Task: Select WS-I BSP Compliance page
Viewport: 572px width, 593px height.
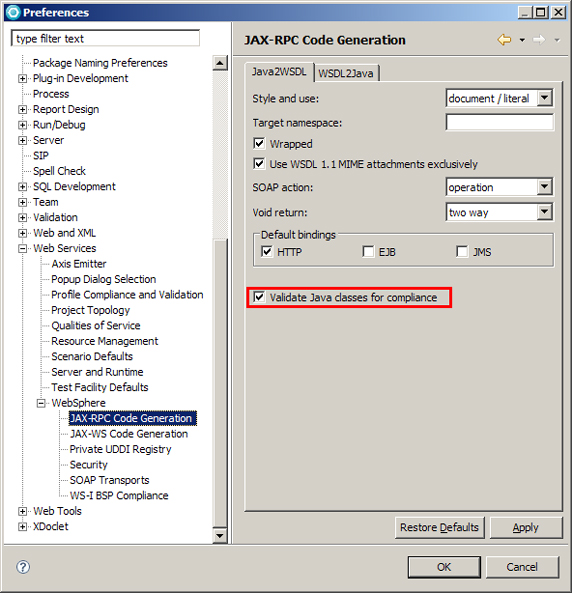Action: pos(119,496)
